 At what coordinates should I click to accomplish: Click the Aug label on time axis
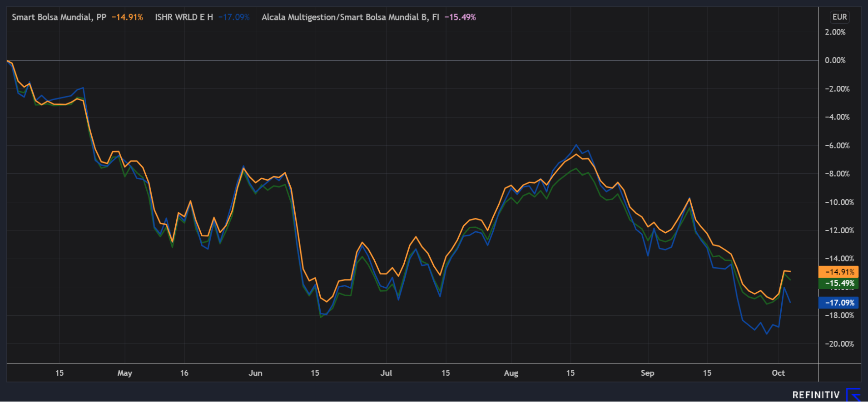511,373
